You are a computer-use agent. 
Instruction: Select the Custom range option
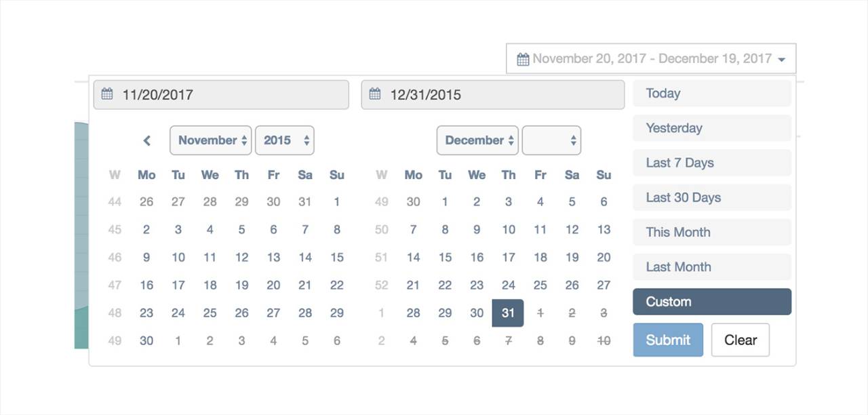point(712,302)
